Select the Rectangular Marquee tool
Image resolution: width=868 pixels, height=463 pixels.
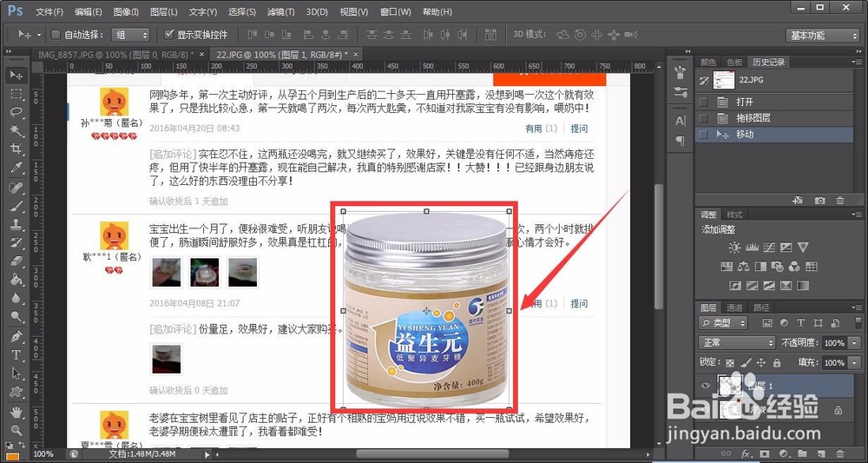point(16,93)
